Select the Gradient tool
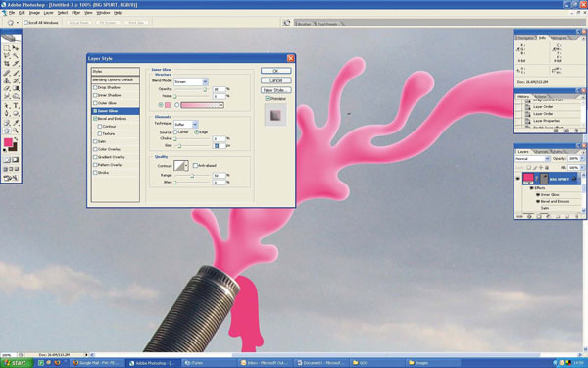 (16, 88)
